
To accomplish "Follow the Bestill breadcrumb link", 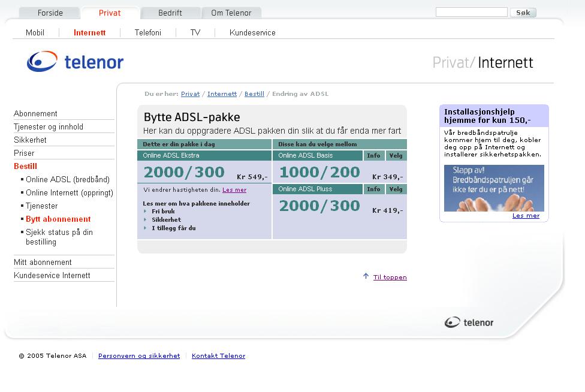I will (255, 94).
